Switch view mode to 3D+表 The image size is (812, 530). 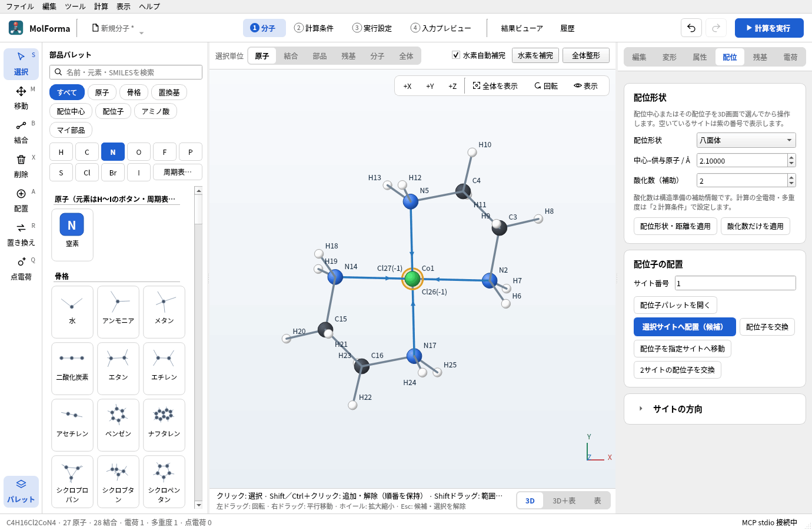[564, 501]
